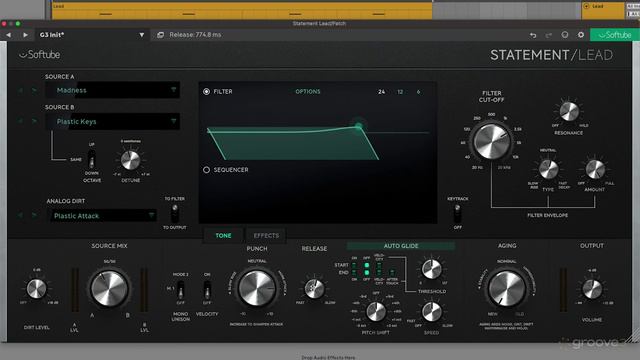The width and height of the screenshot is (640, 360).
Task: Toggle the Octave Up/Down switch
Action: point(92,159)
